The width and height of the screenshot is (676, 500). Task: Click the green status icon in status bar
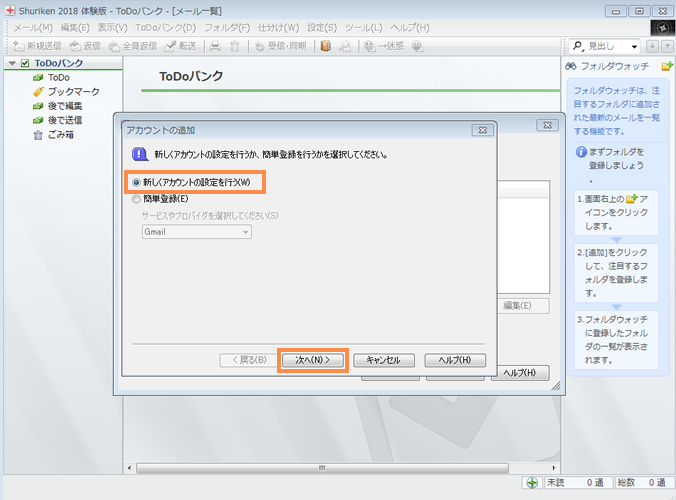click(533, 483)
